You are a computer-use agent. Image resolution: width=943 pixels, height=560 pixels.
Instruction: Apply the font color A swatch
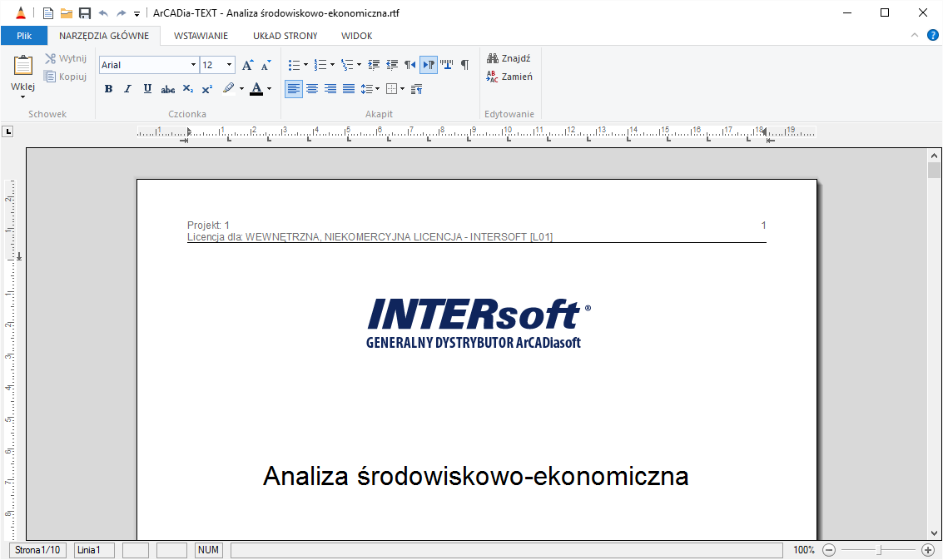256,89
